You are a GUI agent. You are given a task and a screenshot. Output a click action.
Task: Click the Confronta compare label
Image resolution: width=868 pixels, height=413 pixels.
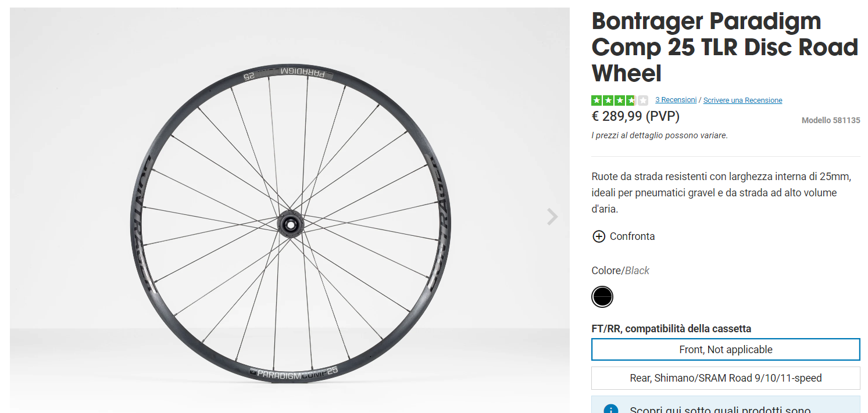point(632,236)
